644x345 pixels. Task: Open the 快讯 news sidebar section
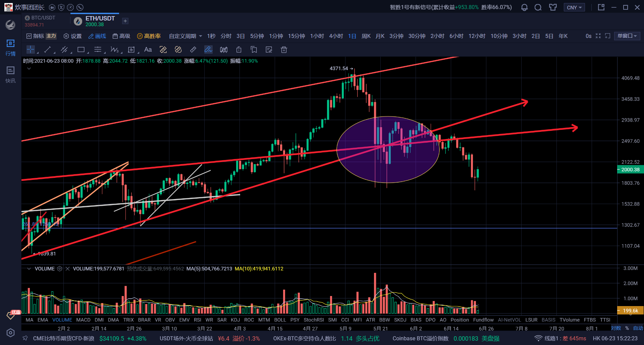(x=10, y=75)
